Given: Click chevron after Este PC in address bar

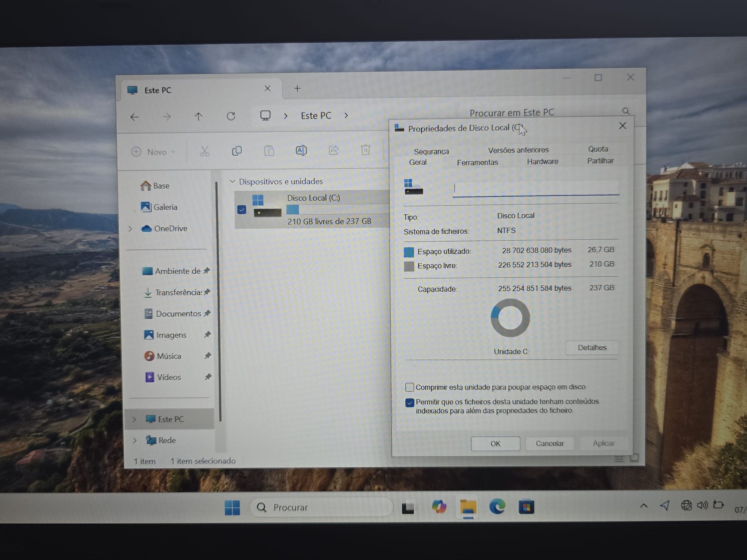Looking at the screenshot, I should tap(346, 115).
